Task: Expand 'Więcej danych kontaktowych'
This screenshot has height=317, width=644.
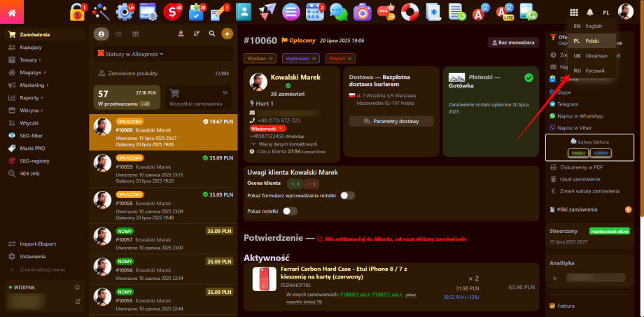Action: [x=283, y=144]
